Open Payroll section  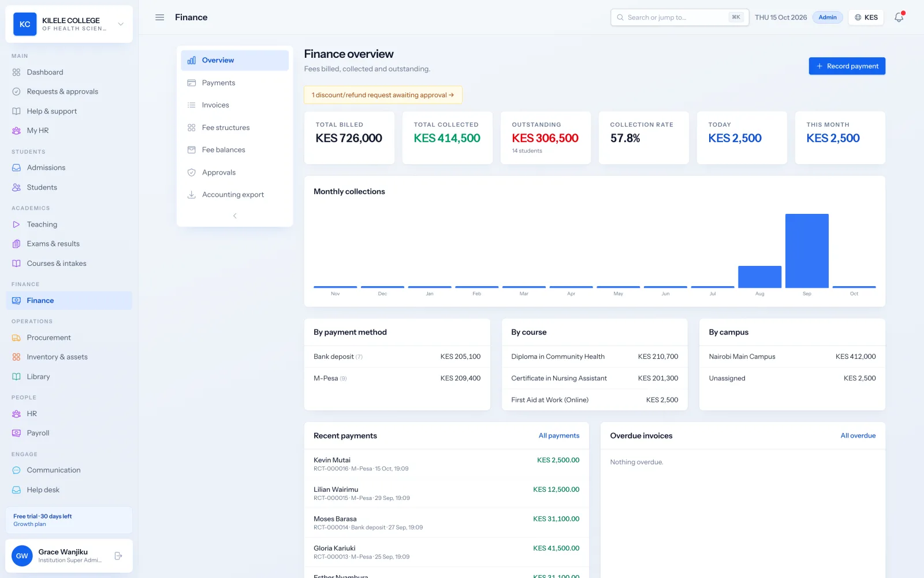click(69, 433)
